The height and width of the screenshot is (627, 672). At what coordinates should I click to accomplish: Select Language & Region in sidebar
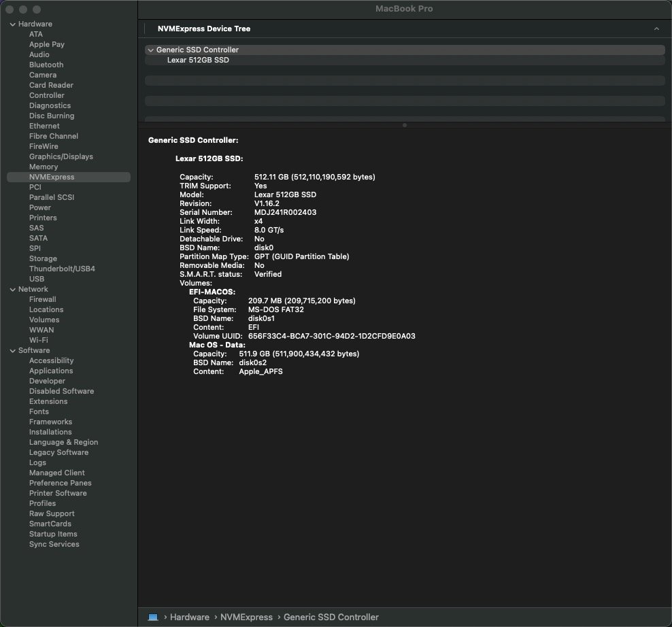[x=63, y=442]
